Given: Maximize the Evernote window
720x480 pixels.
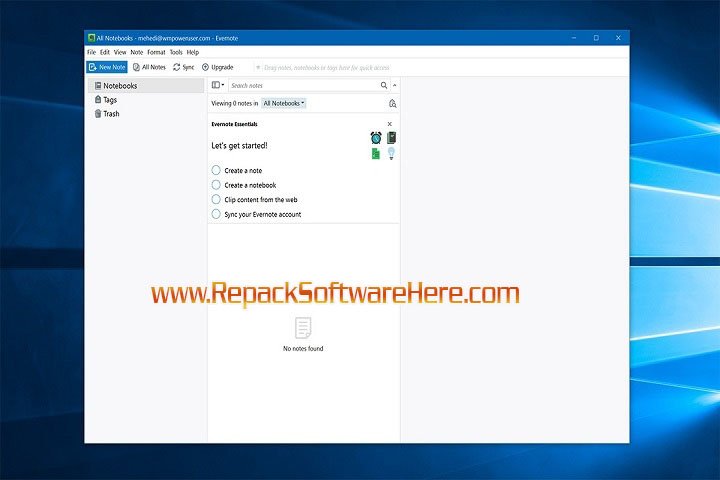Looking at the screenshot, I should [x=596, y=38].
